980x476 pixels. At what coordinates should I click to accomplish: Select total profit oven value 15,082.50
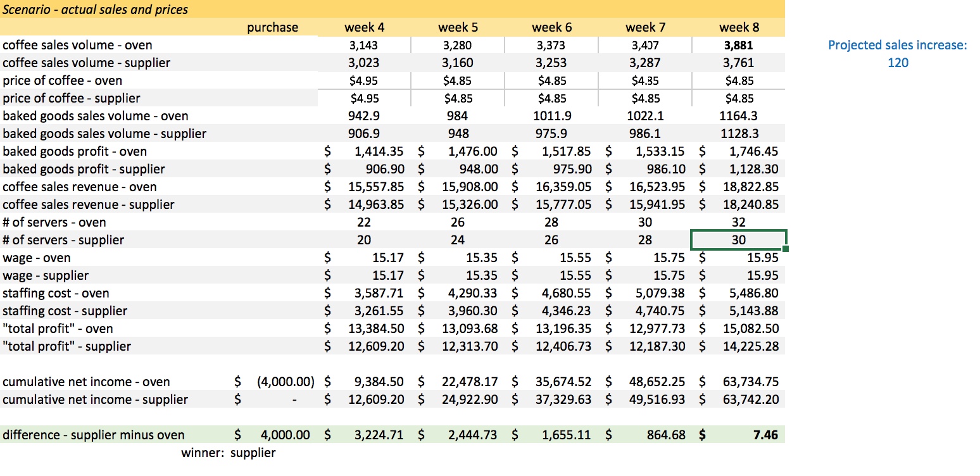(751, 329)
